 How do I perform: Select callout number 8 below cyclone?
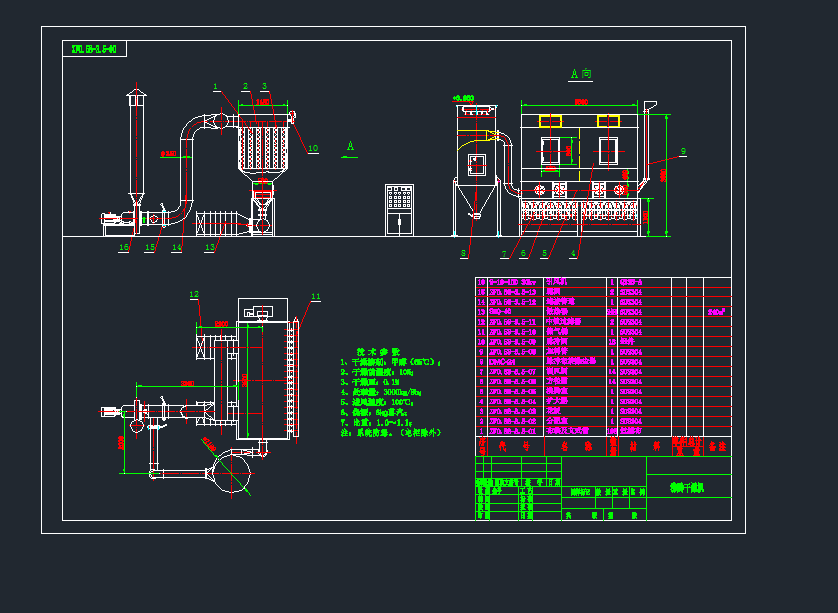[x=464, y=254]
